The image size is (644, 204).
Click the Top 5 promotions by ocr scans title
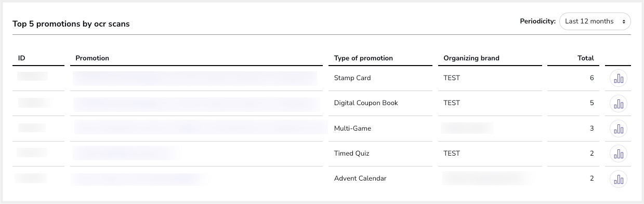[x=71, y=24]
